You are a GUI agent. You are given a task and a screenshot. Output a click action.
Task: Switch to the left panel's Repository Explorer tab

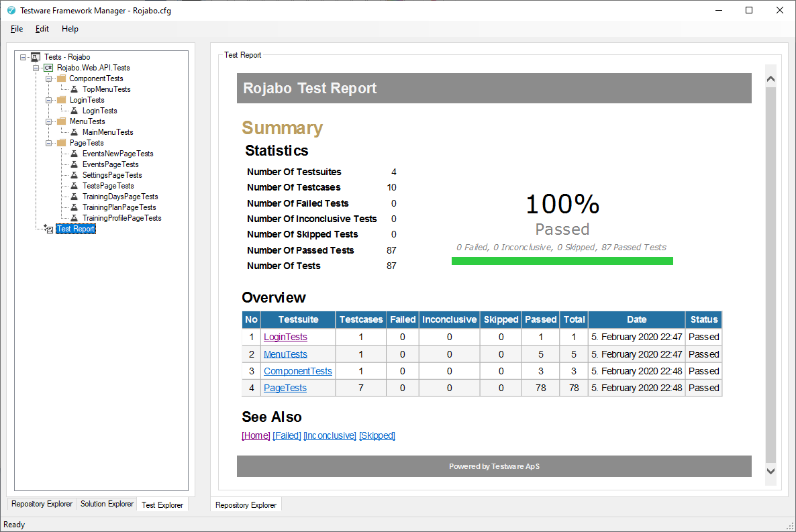pyautogui.click(x=42, y=504)
